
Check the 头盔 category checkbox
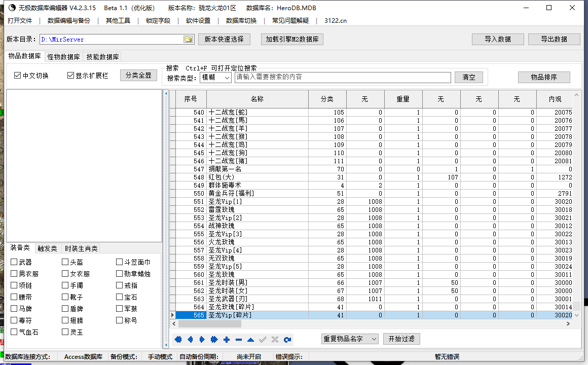65,262
